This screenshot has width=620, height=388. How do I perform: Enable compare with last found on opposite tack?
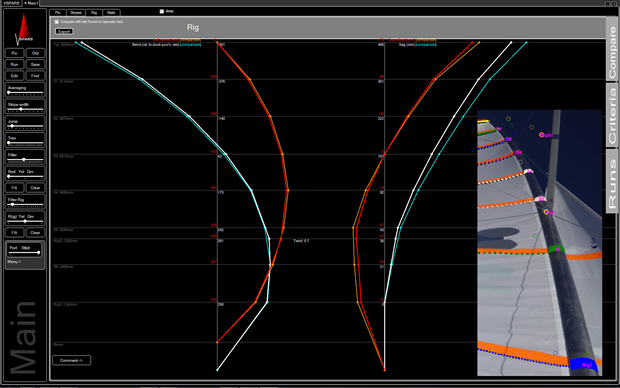57,22
